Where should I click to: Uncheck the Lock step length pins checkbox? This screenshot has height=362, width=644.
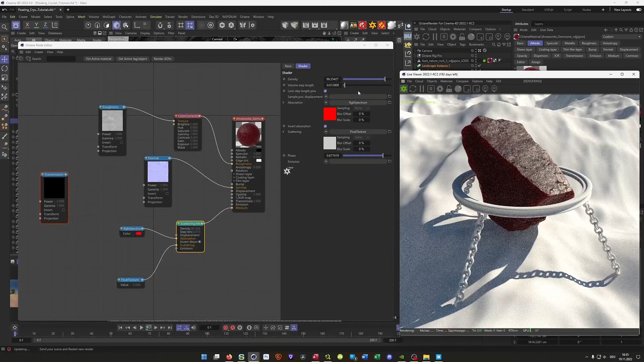coord(325,91)
